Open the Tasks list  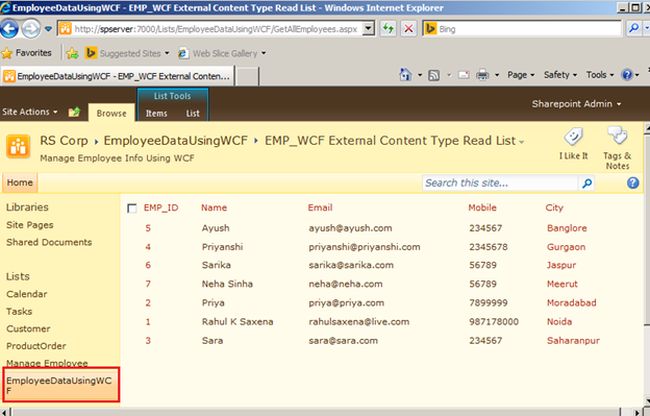pyautogui.click(x=19, y=311)
